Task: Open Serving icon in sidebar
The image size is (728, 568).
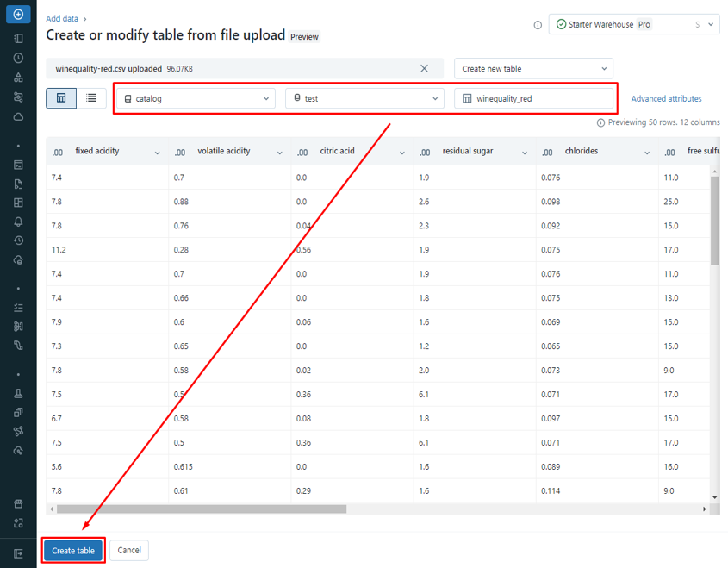Action: point(18,451)
